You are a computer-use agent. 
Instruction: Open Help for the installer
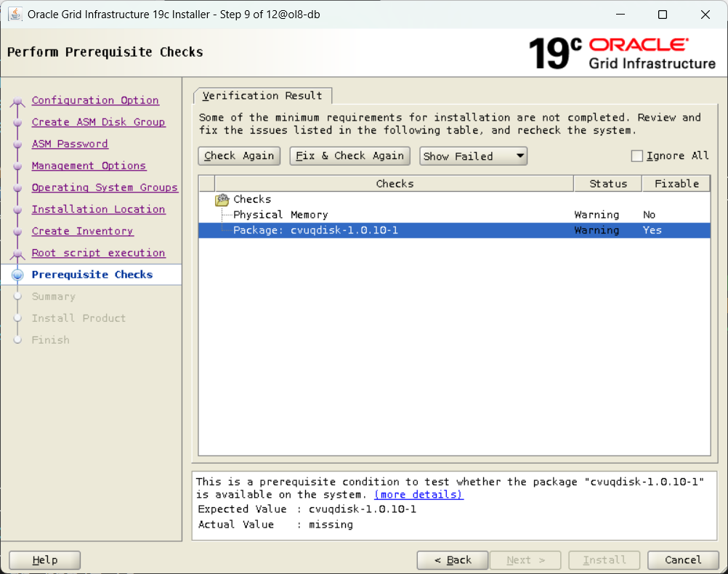point(45,560)
